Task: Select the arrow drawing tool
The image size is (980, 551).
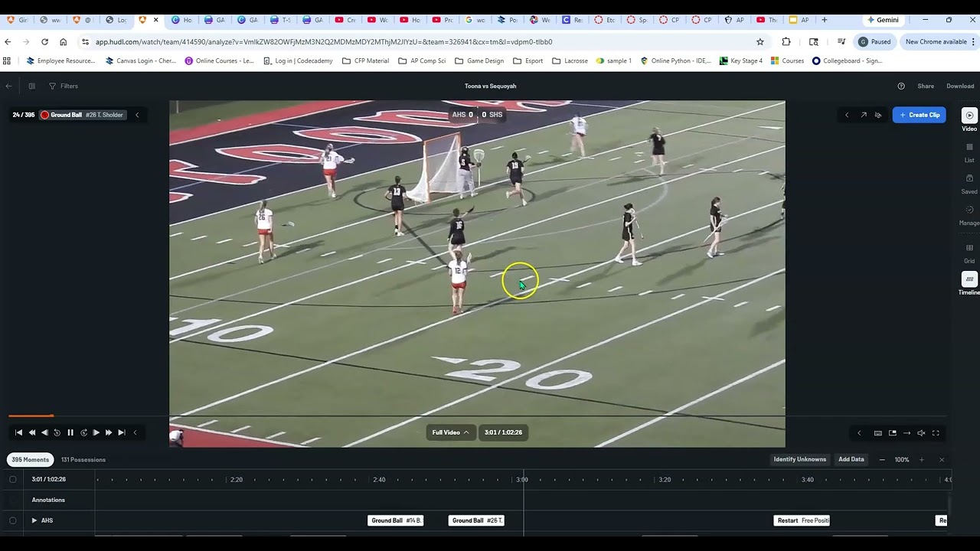Action: [x=864, y=115]
